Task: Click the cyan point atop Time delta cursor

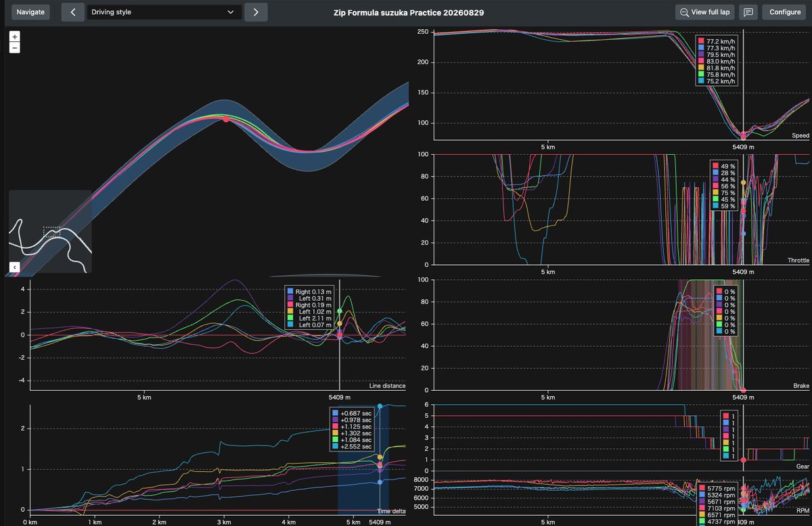Action: click(x=380, y=406)
